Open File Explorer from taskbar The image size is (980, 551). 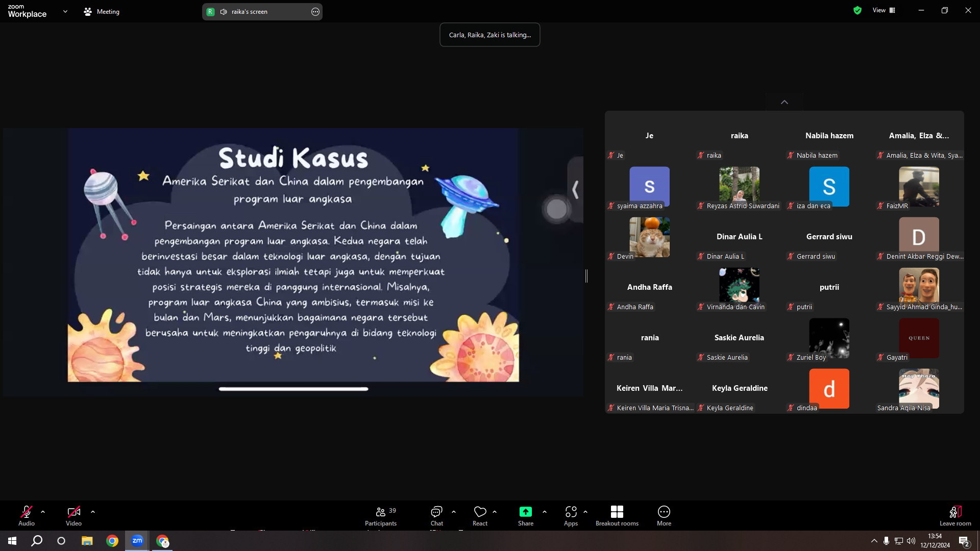coord(87,541)
